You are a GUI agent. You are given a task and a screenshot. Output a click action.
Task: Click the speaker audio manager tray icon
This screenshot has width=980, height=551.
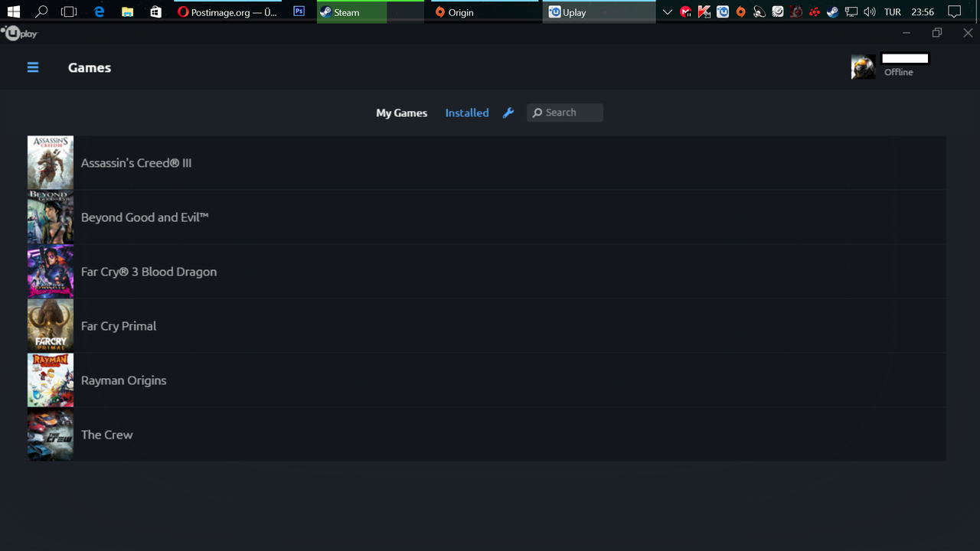[x=759, y=12]
